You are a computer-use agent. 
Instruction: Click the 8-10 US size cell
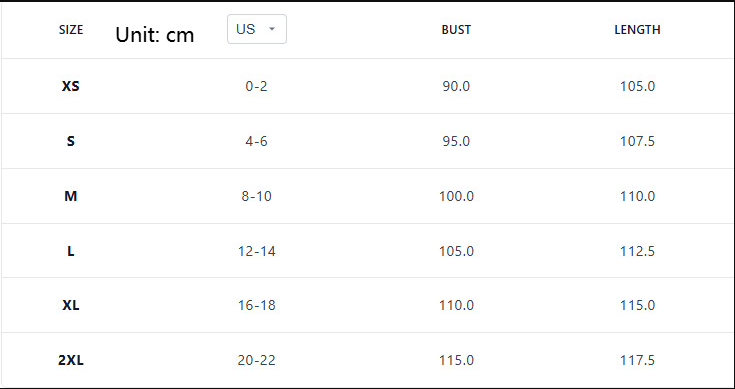tap(256, 196)
